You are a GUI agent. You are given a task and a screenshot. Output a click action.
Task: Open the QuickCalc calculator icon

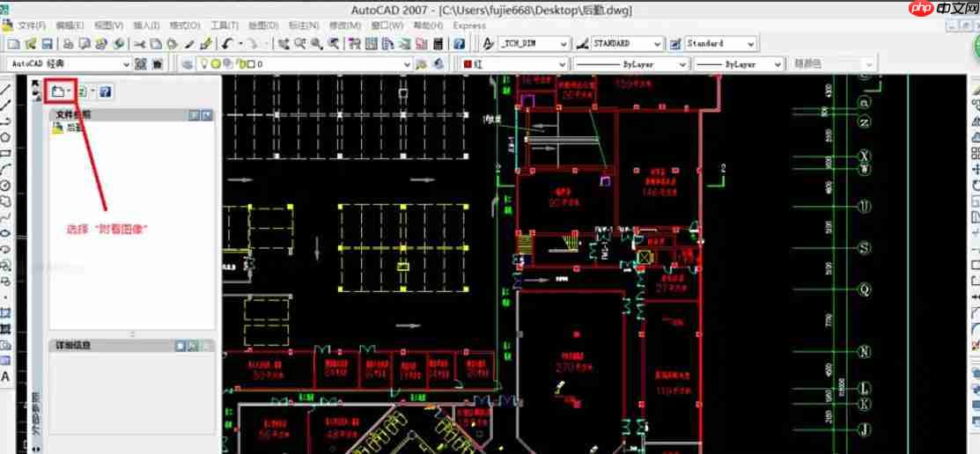pos(438,44)
